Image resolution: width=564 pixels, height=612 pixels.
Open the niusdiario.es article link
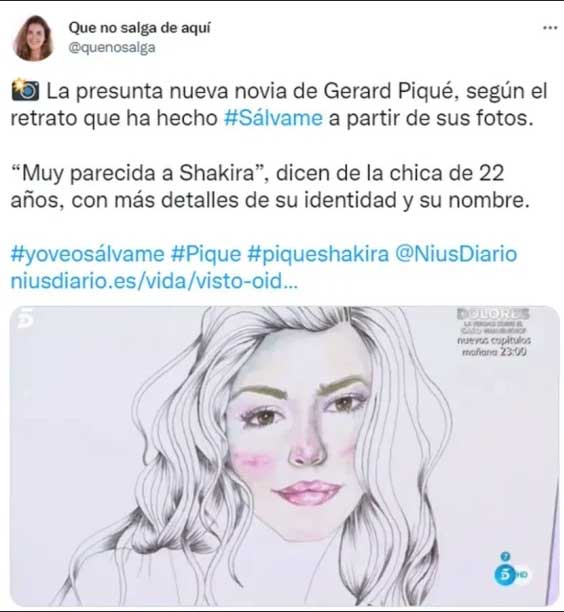pos(154,281)
